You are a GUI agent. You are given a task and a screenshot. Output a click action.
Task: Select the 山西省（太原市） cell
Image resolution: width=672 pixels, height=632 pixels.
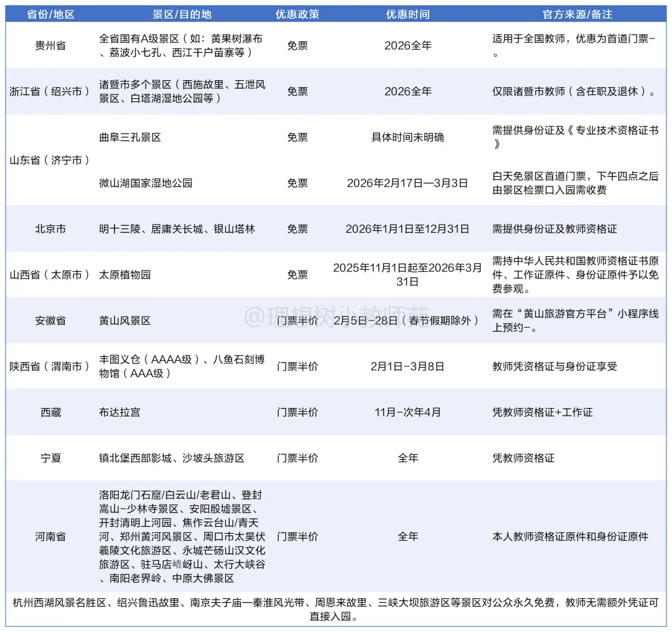click(x=50, y=275)
